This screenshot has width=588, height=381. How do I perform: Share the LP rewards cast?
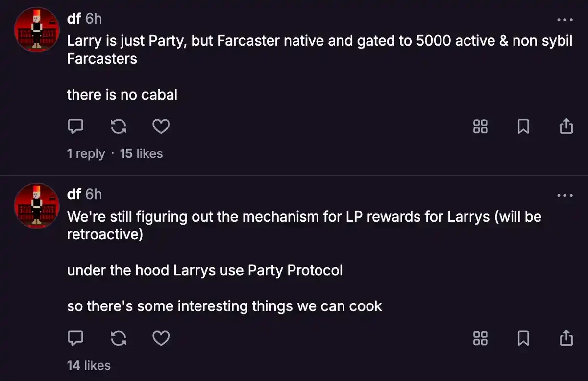[566, 338]
